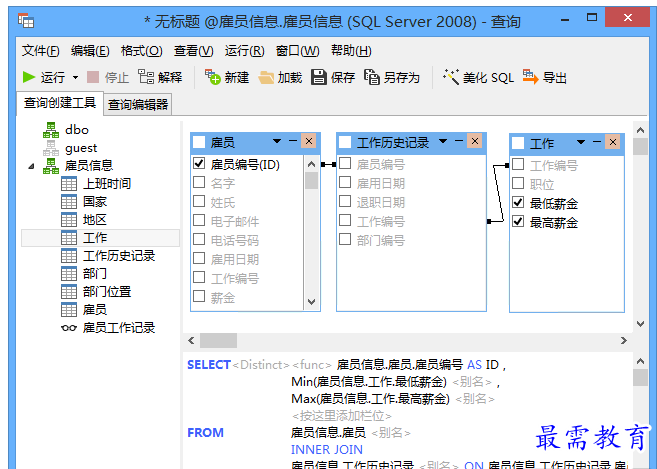Open dropdown arrow on 工作历史记录 table box
The width and height of the screenshot is (657, 469).
(x=443, y=141)
